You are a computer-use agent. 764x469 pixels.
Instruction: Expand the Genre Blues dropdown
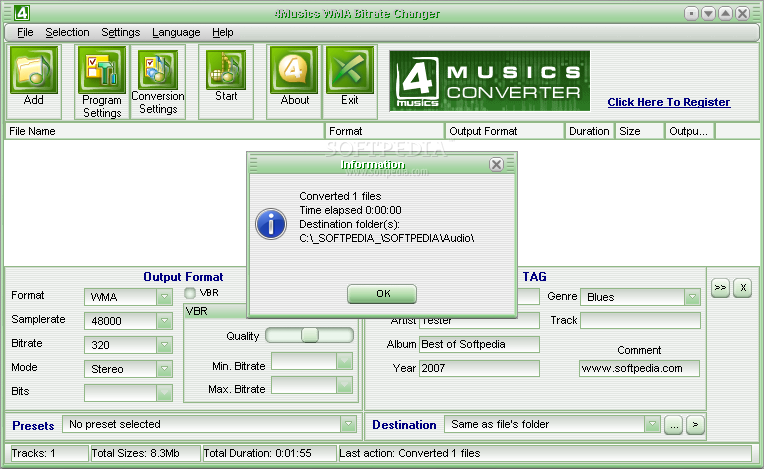click(x=692, y=297)
